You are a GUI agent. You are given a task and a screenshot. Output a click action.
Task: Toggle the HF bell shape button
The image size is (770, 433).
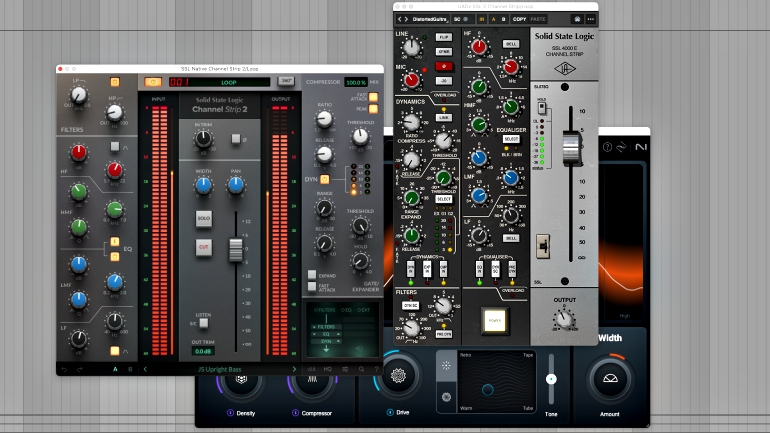click(x=115, y=146)
